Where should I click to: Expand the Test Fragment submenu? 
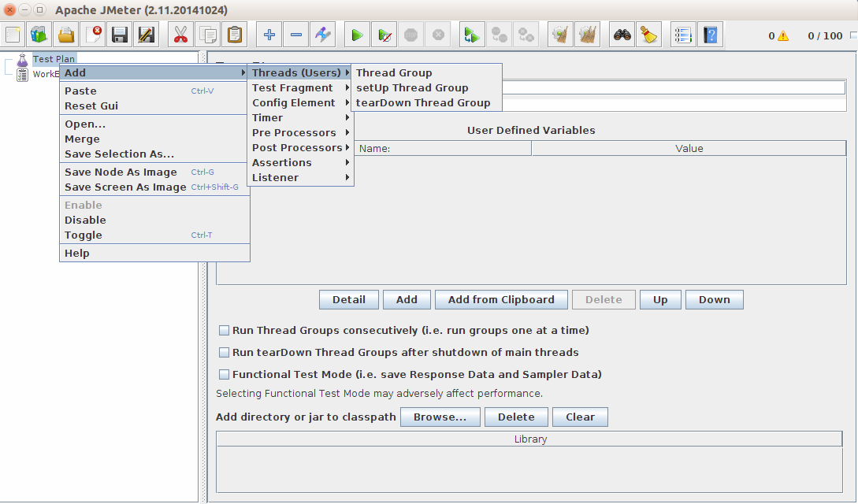tap(300, 88)
